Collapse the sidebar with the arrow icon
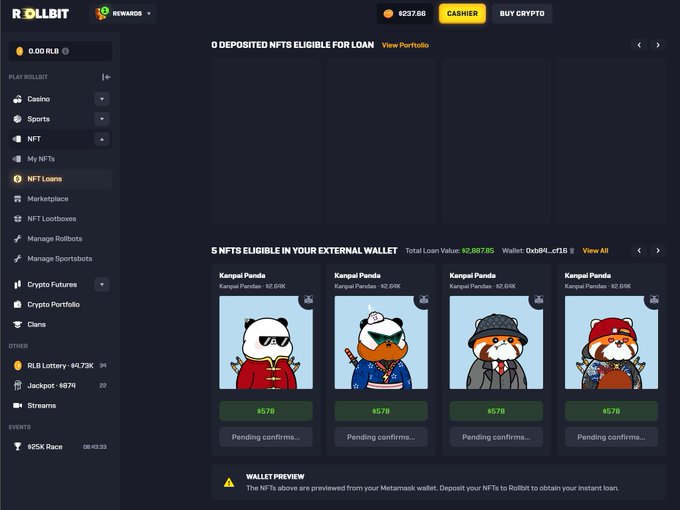 pos(106,77)
